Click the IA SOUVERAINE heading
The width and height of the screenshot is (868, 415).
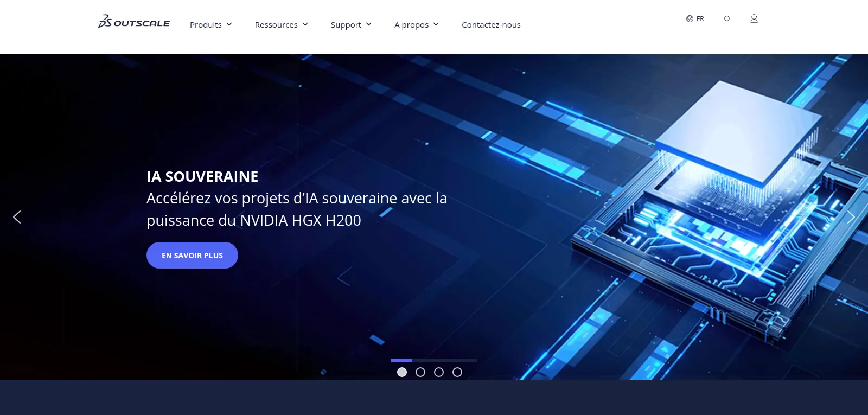click(202, 177)
